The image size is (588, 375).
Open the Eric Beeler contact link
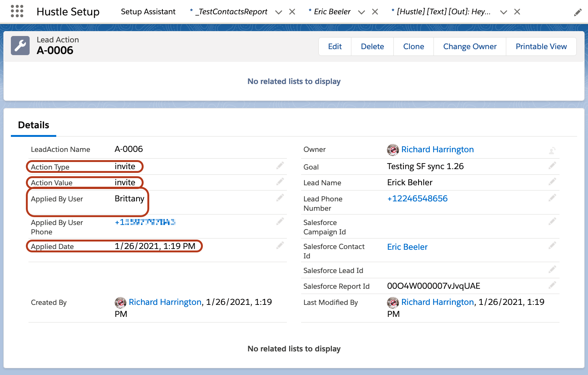[x=407, y=247]
